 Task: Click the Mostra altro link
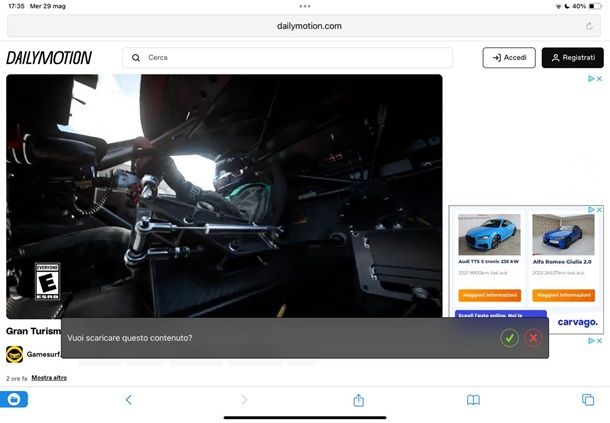(49, 377)
